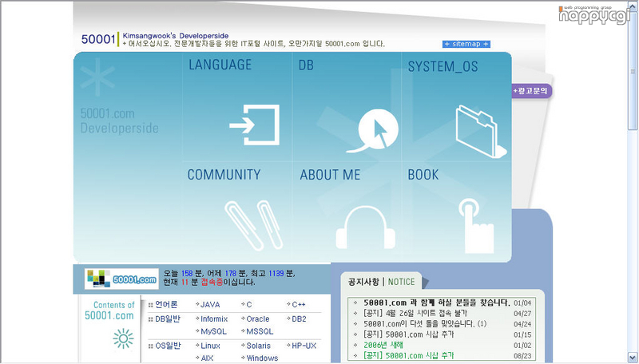The height and width of the screenshot is (364, 639).
Task: Open the DB section heading
Action: [306, 65]
